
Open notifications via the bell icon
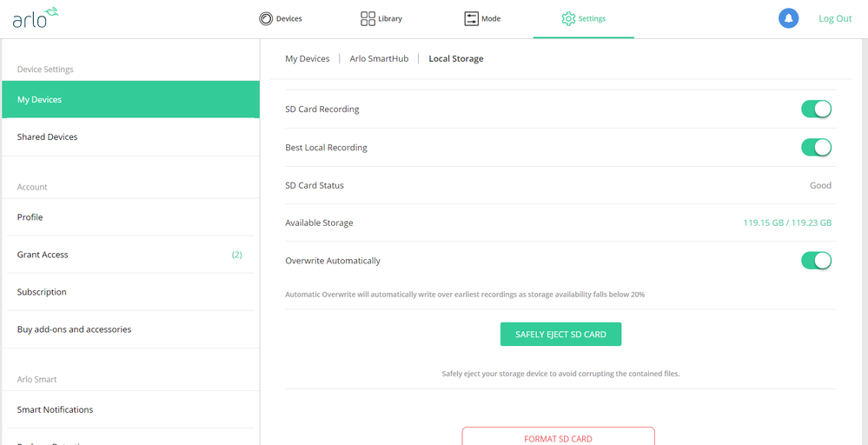pos(788,18)
